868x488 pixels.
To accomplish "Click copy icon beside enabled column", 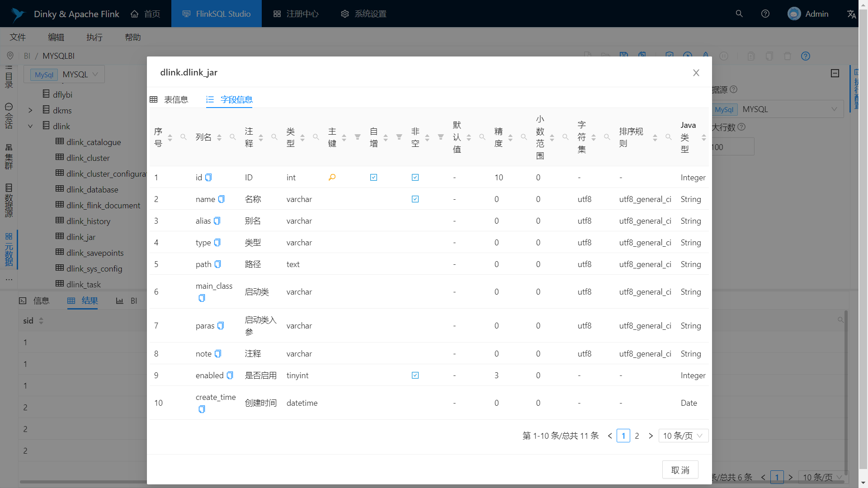I will pyautogui.click(x=230, y=375).
